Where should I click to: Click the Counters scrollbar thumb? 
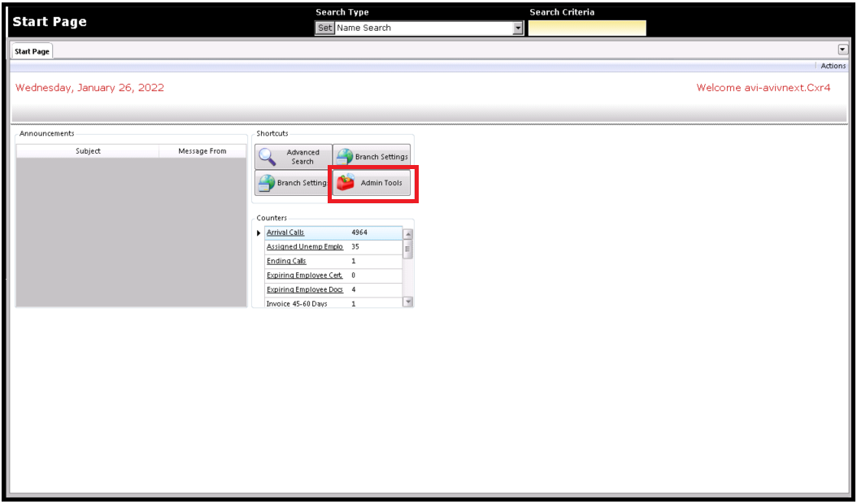tap(407, 249)
